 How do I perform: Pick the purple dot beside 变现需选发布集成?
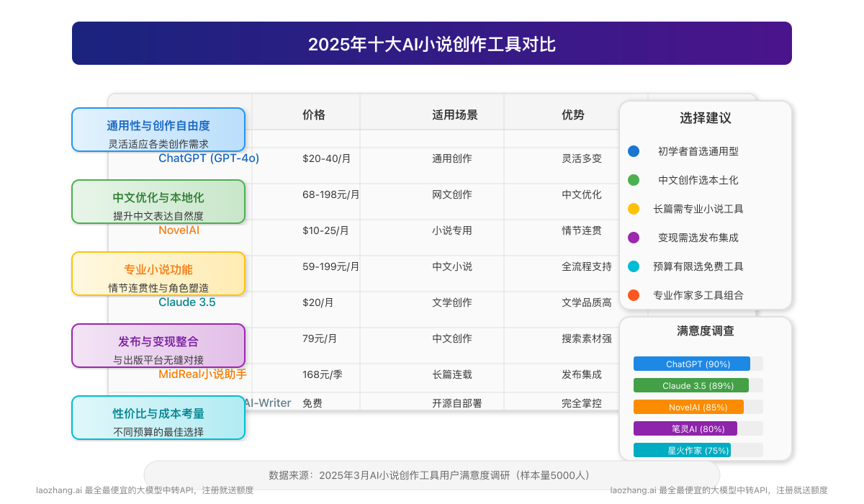(x=634, y=238)
